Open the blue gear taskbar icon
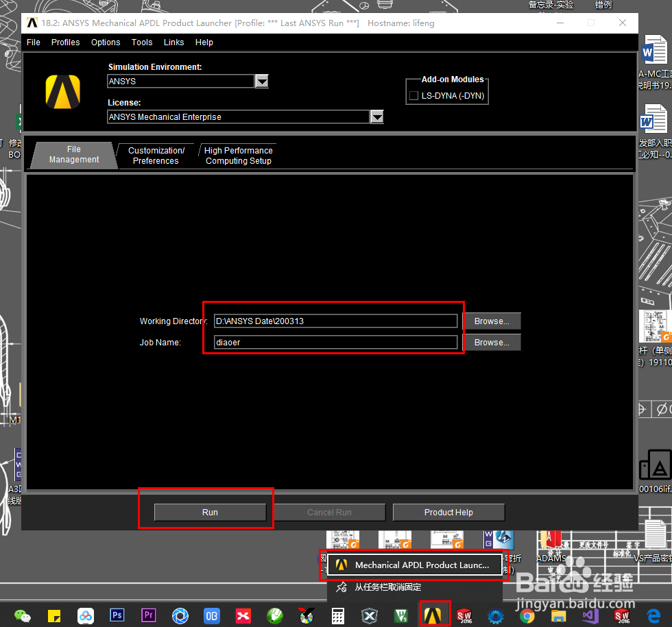The image size is (672, 627). [495, 616]
